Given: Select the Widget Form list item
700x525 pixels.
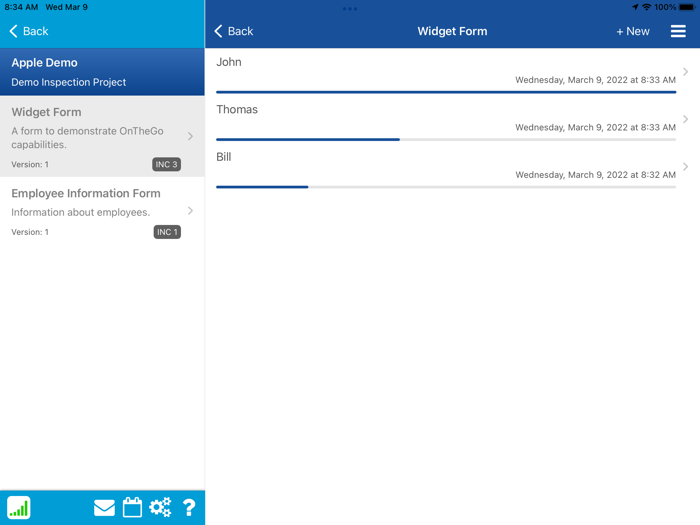Looking at the screenshot, I should tap(102, 137).
